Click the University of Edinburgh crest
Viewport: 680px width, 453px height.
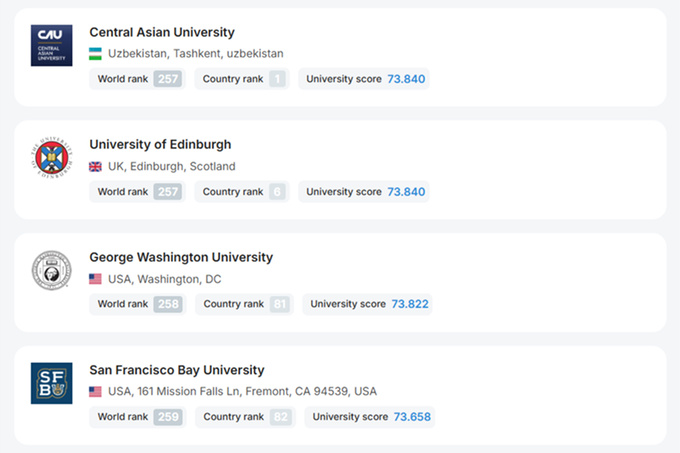coord(51,158)
